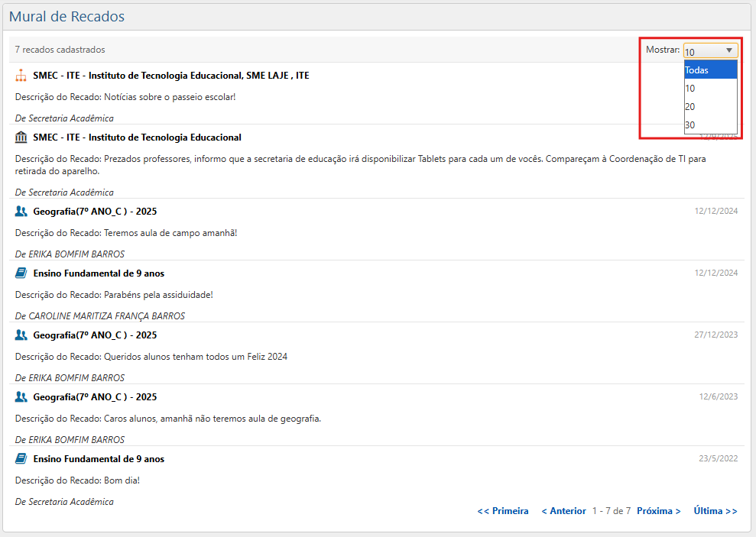Click the Bom dia! note description
756x537 pixels.
coord(77,480)
